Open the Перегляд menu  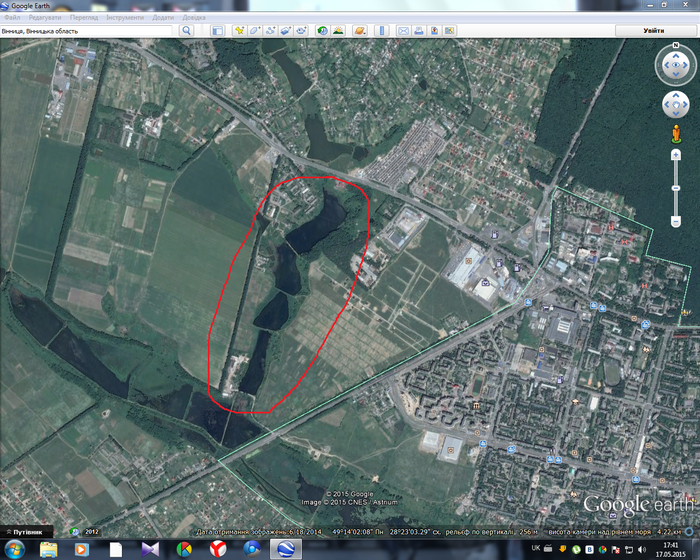click(x=84, y=17)
